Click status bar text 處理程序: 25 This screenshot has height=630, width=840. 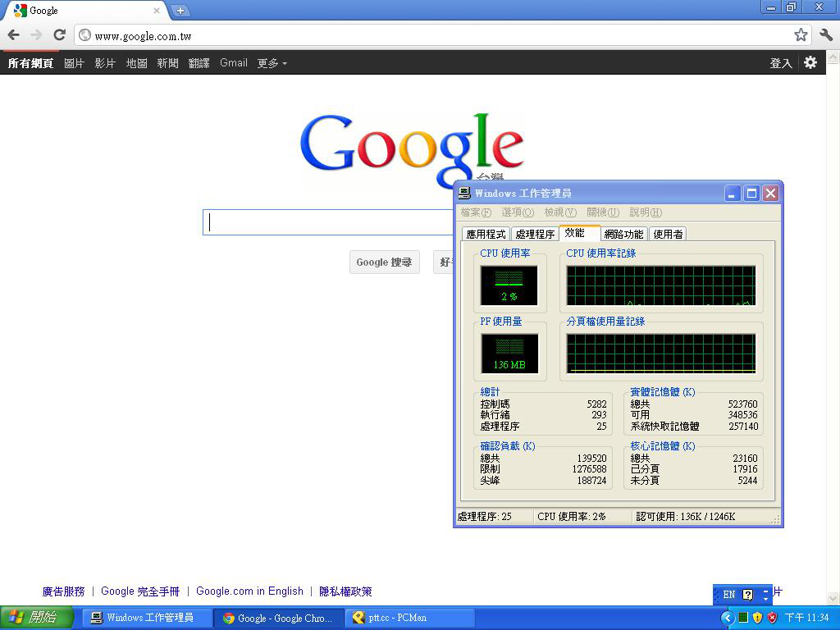484,517
